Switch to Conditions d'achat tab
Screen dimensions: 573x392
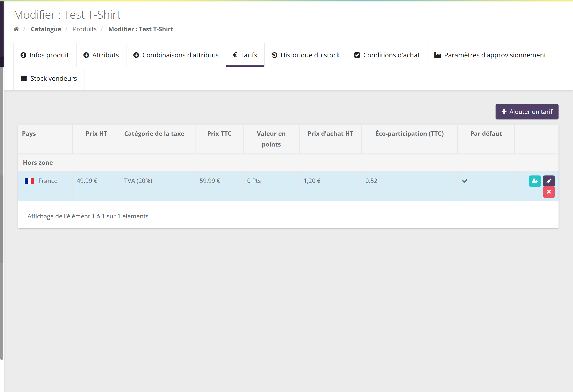coord(387,55)
